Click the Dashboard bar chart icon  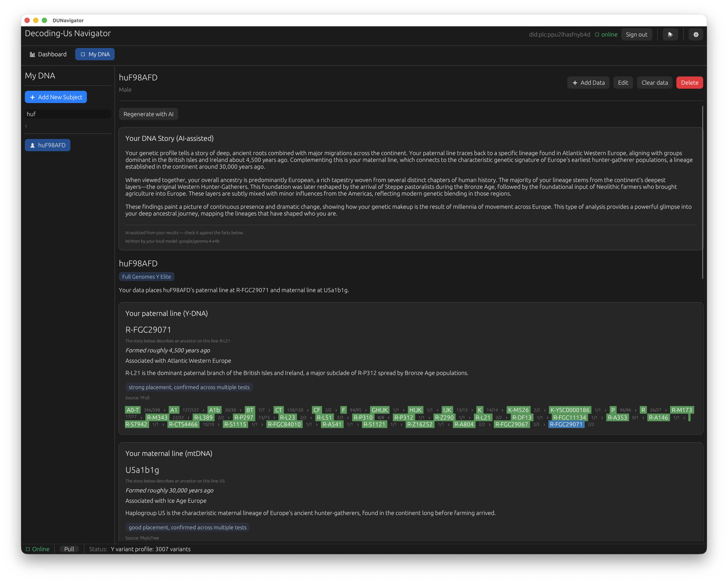click(x=32, y=54)
